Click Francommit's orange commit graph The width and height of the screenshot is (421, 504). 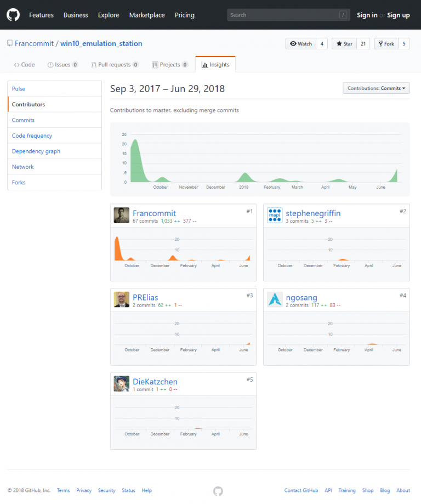point(182,248)
